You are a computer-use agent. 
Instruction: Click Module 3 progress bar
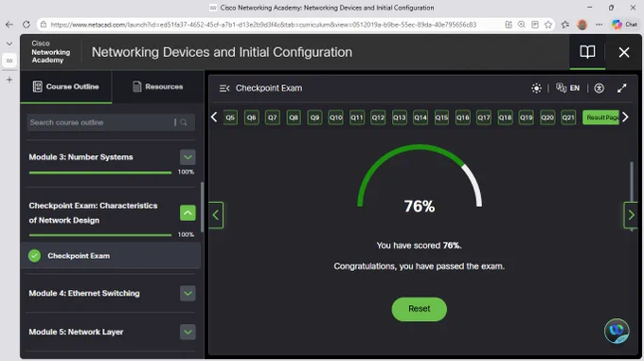pyautogui.click(x=100, y=172)
